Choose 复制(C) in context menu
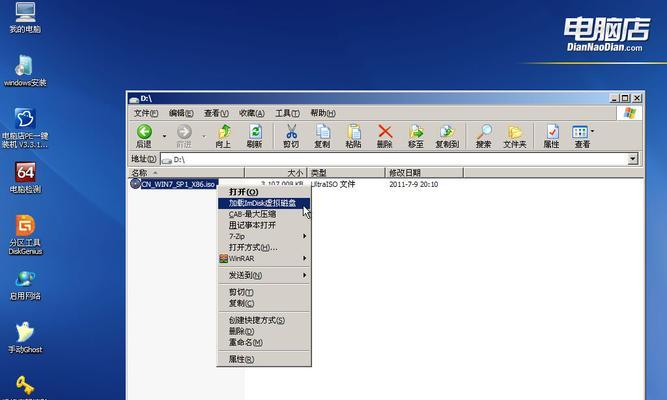The image size is (667, 400). pyautogui.click(x=264, y=303)
